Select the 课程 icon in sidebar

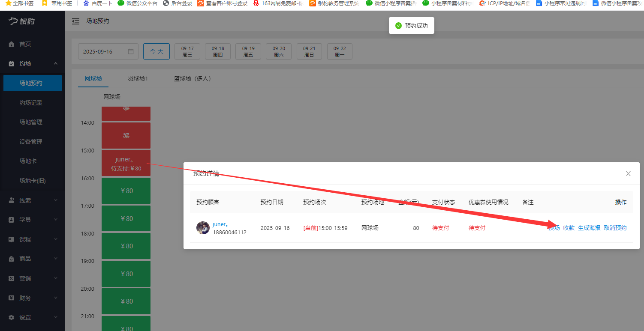click(x=11, y=239)
